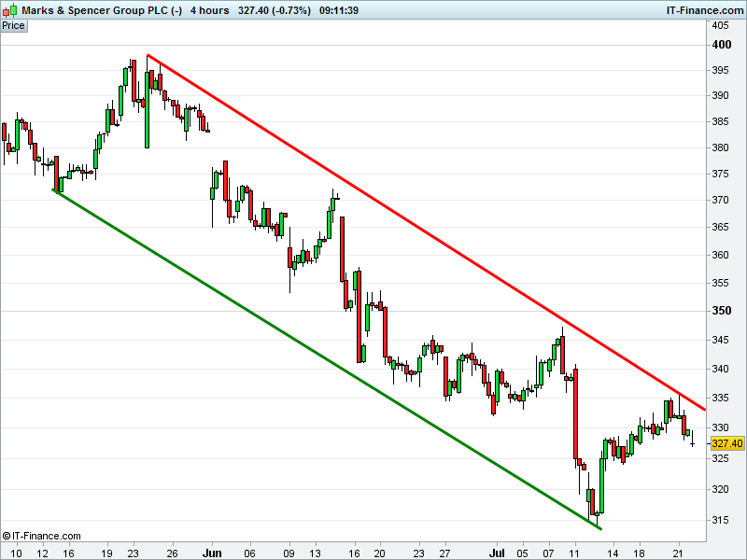The height and width of the screenshot is (560, 747).
Task: Click the Jun month label on date axis
Action: [212, 553]
